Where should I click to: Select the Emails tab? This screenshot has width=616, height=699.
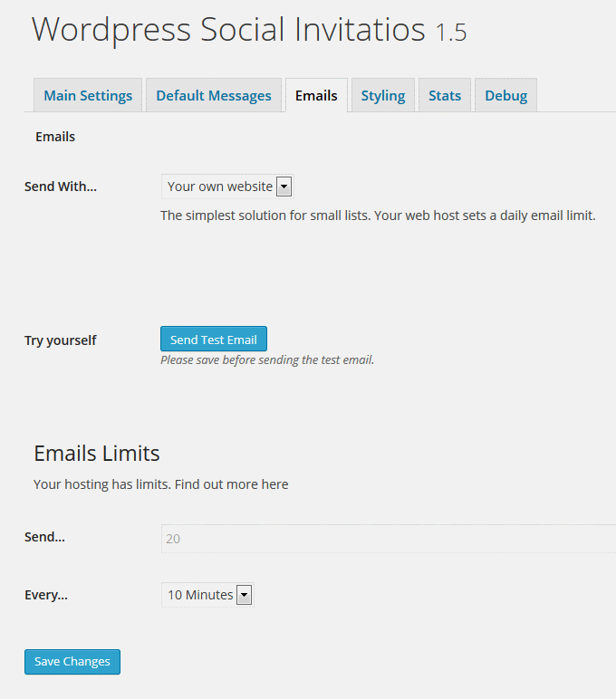(x=316, y=95)
